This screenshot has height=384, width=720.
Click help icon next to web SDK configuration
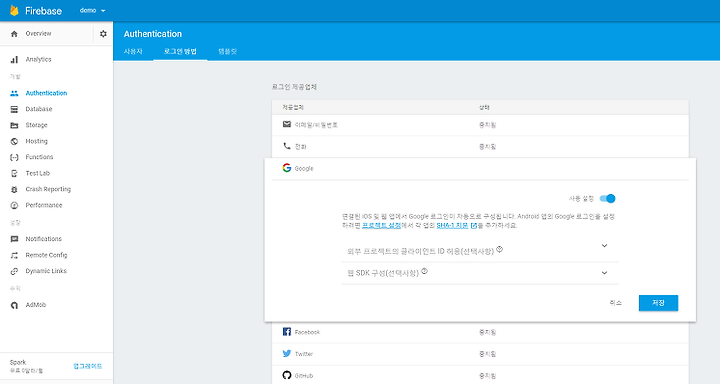coord(425,271)
